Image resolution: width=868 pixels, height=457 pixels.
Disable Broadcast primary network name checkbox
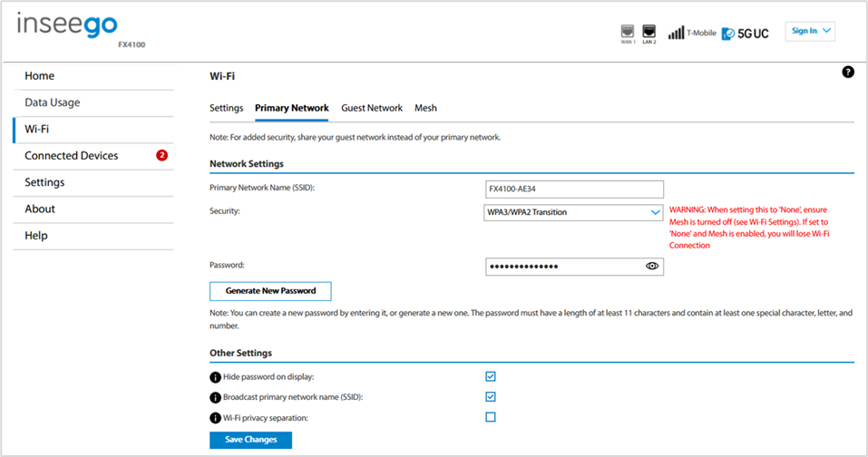491,396
